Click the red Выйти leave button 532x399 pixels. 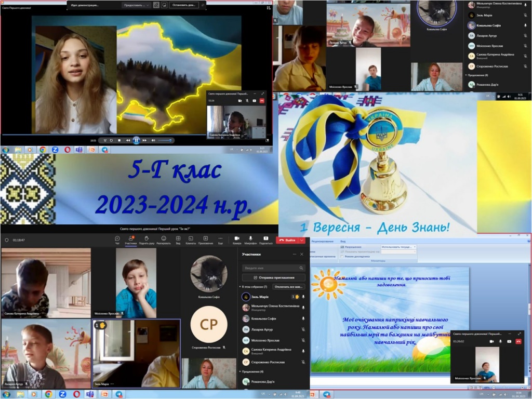click(x=287, y=240)
